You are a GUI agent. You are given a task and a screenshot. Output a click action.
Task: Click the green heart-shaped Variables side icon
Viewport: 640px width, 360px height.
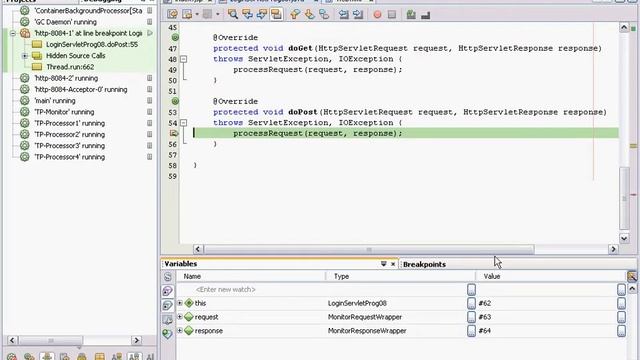coord(167,334)
